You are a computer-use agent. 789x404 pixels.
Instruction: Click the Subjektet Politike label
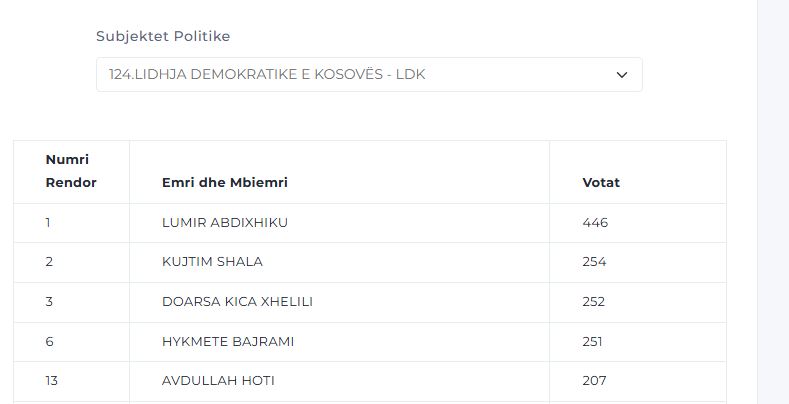point(163,37)
